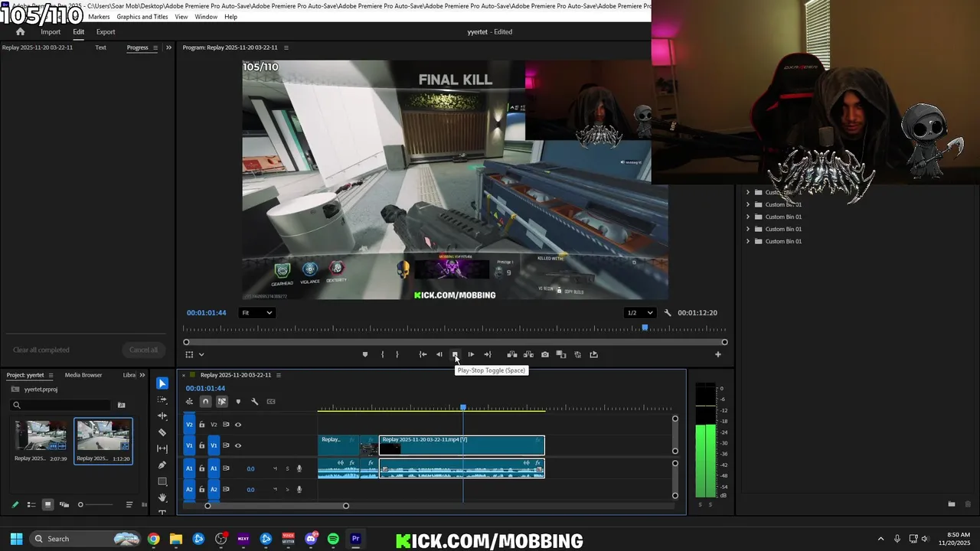The image size is (980, 551).
Task: Open Replay sequence timeline panel menu
Action: (279, 375)
